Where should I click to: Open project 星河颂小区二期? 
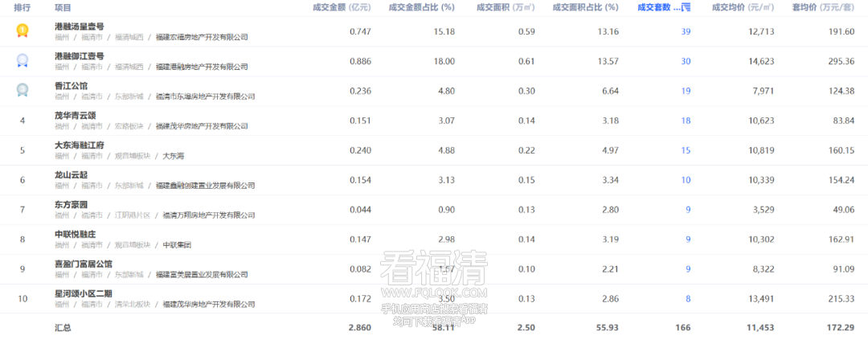(84, 293)
